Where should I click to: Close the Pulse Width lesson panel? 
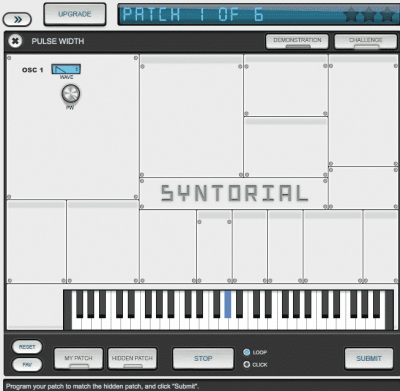(x=15, y=41)
